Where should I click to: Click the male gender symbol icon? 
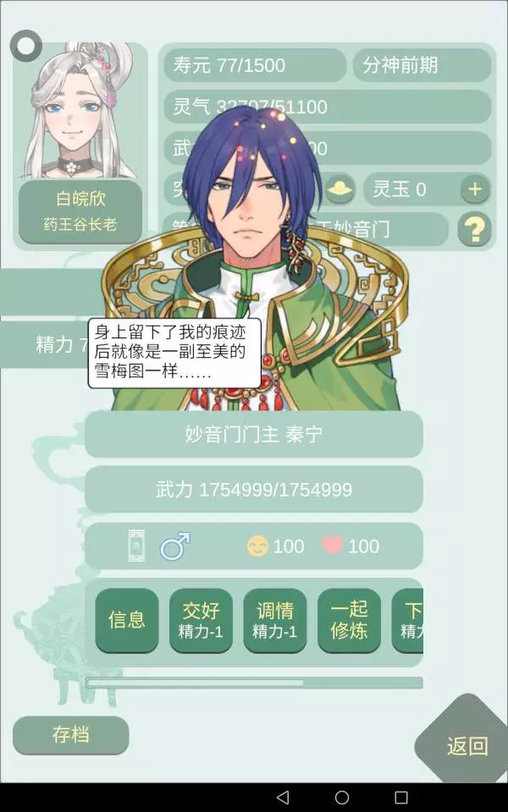pyautogui.click(x=174, y=546)
